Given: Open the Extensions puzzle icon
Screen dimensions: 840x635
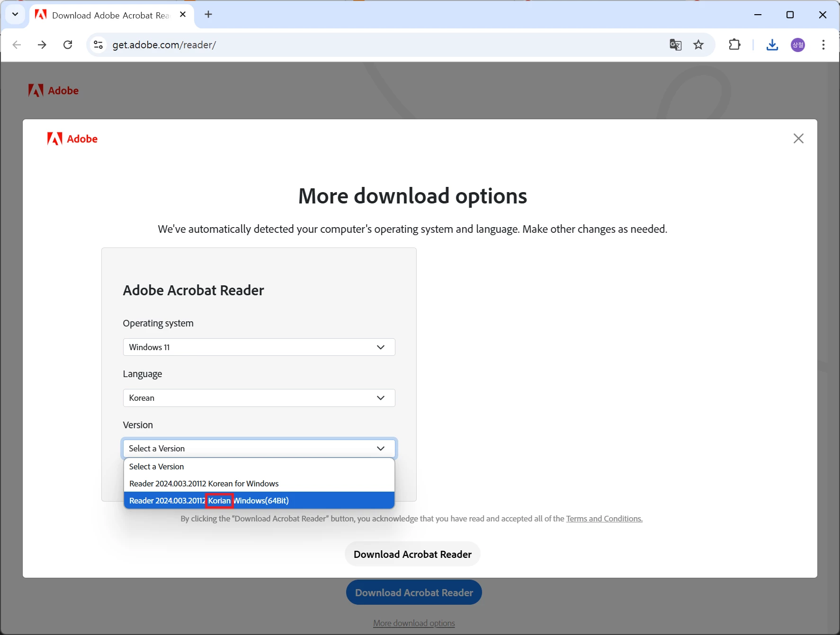Looking at the screenshot, I should [x=734, y=45].
